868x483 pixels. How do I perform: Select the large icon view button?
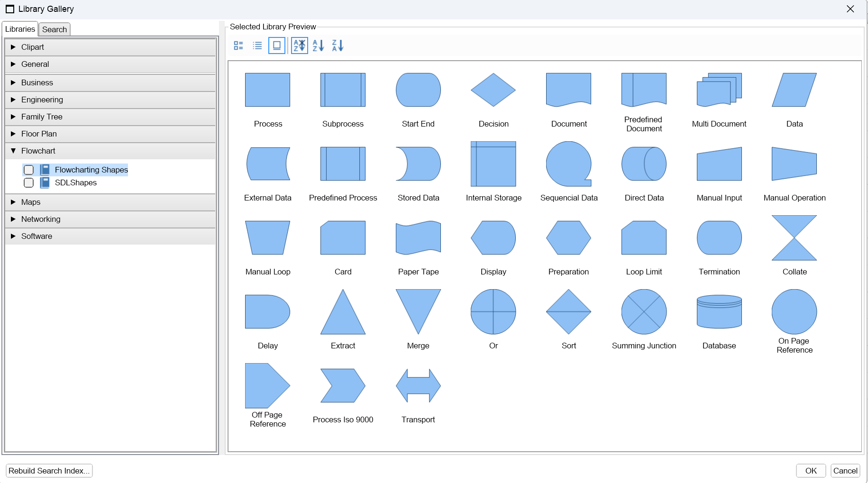(x=277, y=46)
